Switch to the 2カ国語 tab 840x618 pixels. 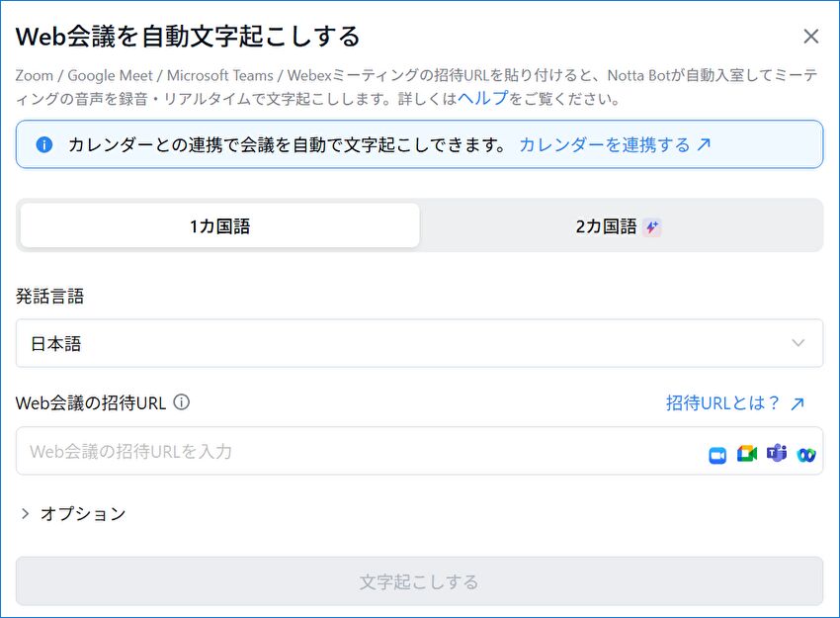click(606, 226)
